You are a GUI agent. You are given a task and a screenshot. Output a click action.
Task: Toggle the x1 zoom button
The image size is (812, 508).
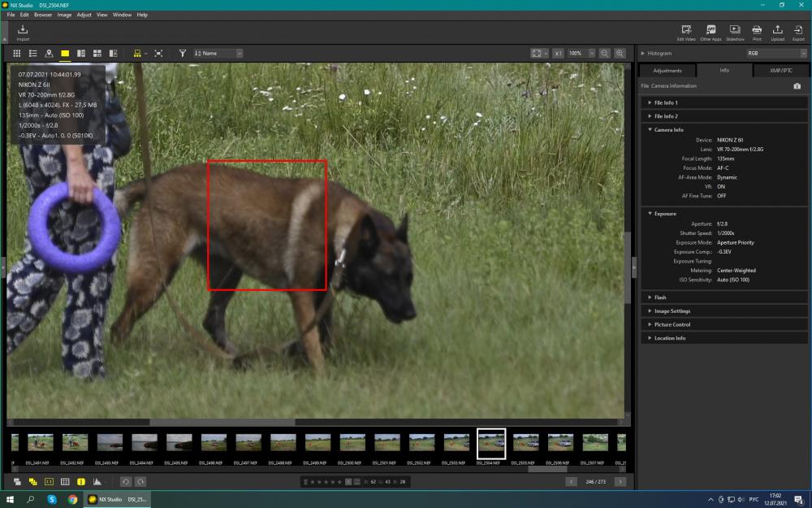coord(558,54)
